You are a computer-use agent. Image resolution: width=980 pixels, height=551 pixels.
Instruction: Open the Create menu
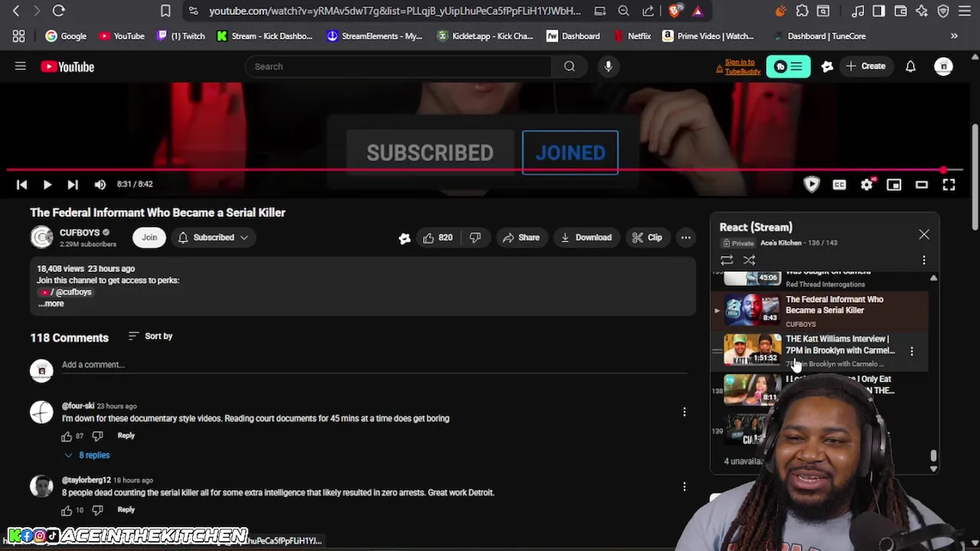coord(865,67)
